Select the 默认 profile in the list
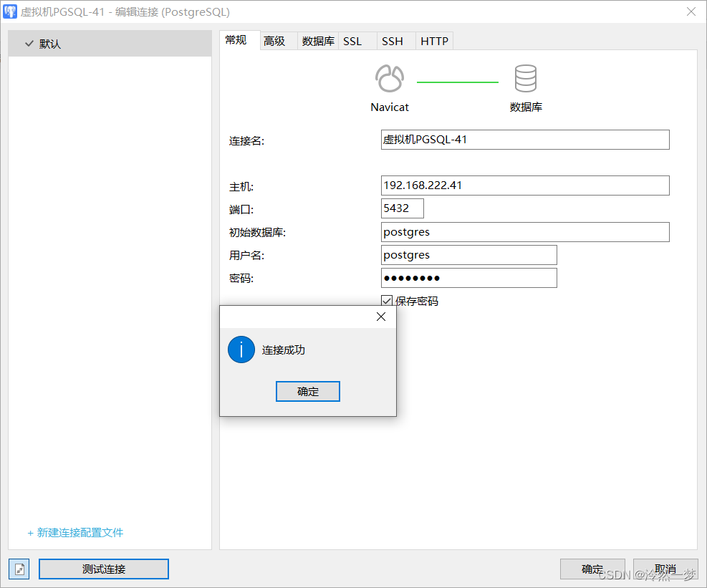 pyautogui.click(x=110, y=44)
